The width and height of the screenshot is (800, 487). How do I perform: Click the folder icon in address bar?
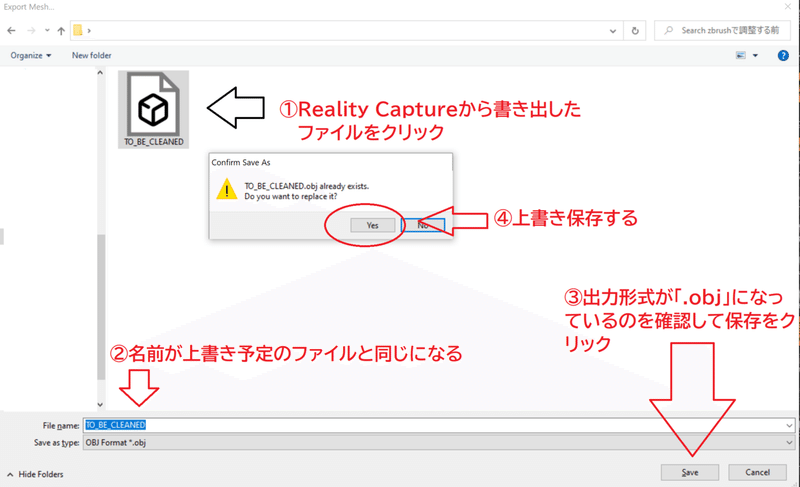(78, 31)
